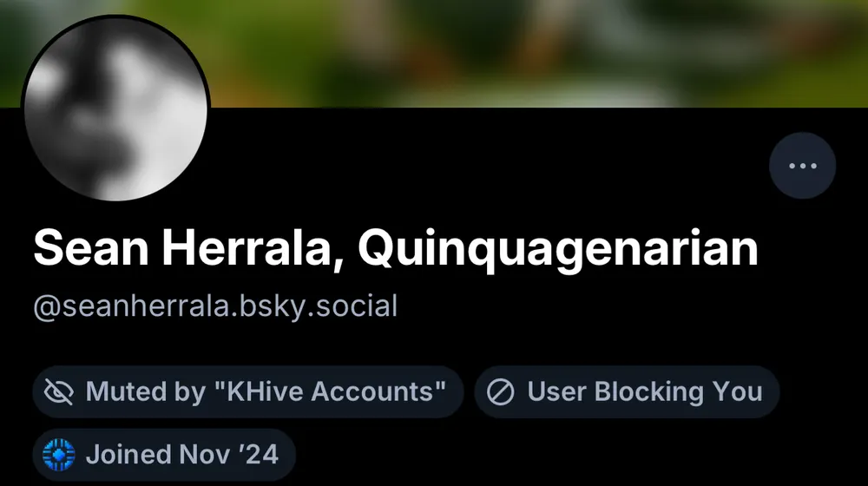Open the blurred round profile avatar
Viewport: 868px width, 486px height.
tap(115, 108)
